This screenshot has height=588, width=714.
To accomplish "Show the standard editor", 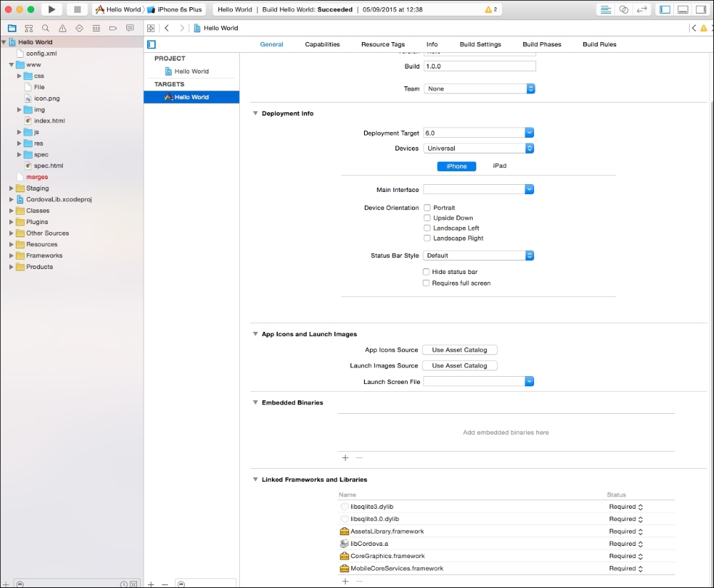I will pyautogui.click(x=605, y=9).
